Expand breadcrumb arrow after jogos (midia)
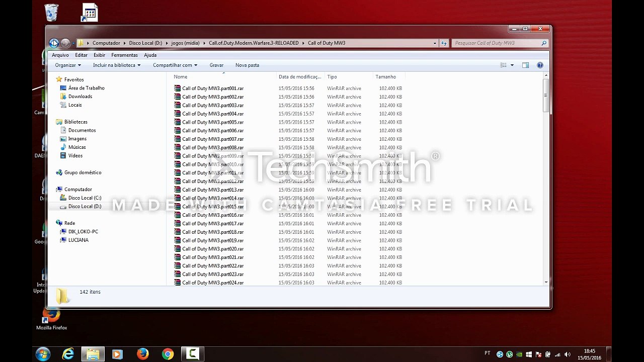 click(x=204, y=43)
